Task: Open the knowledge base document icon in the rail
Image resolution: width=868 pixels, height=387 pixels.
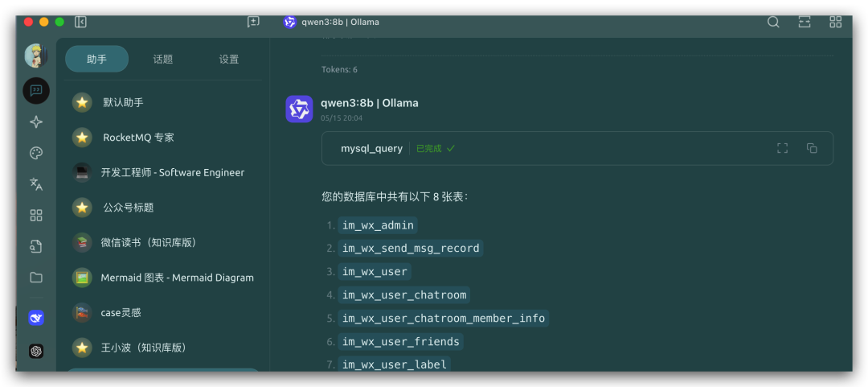Action: coord(36,246)
